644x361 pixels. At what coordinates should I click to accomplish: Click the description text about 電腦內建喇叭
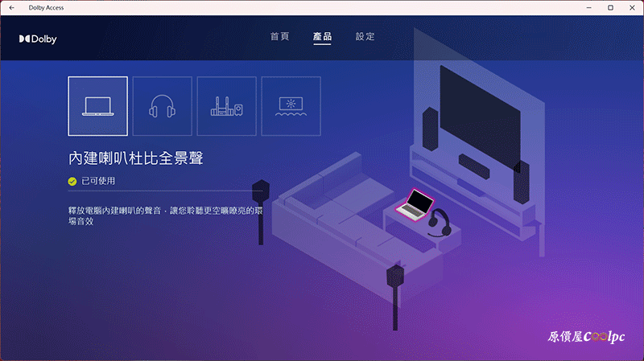click(x=165, y=215)
